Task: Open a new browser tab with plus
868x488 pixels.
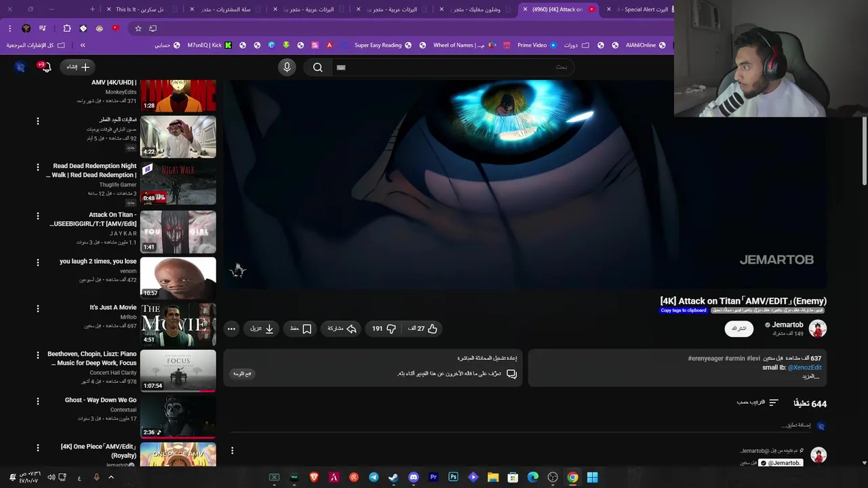Action: coord(93,9)
